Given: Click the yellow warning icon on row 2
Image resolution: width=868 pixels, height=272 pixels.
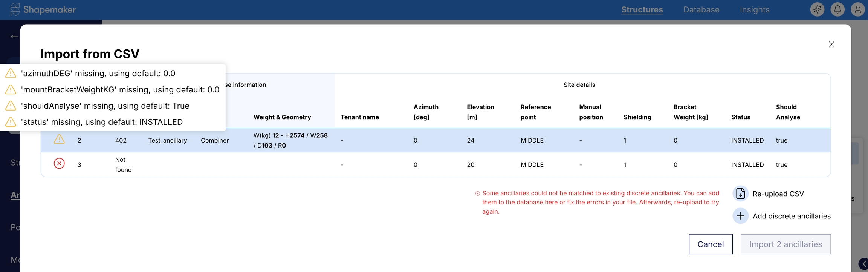Looking at the screenshot, I should pos(59,140).
